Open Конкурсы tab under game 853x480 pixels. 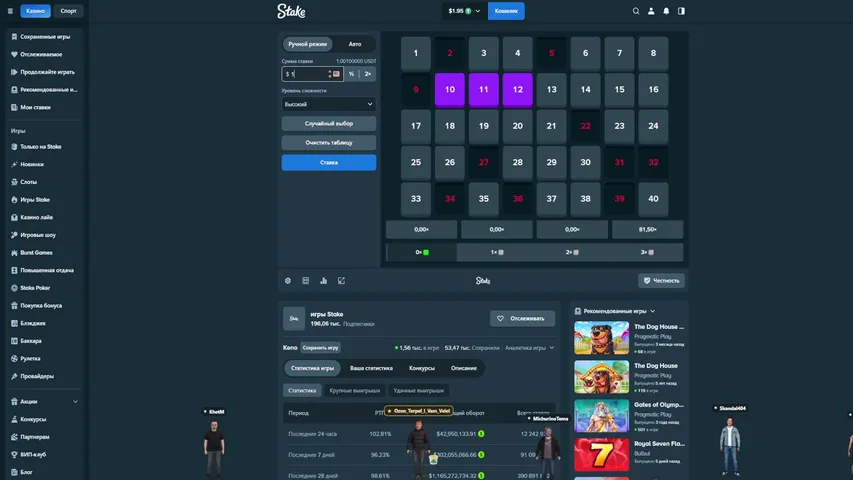(422, 368)
